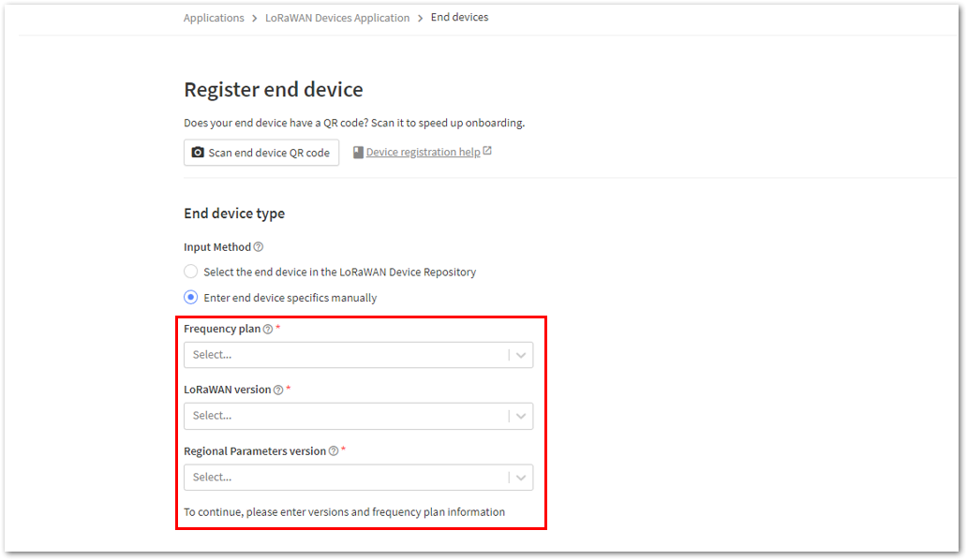Click Scan end device QR code button
The height and width of the screenshot is (560, 967).
(x=261, y=152)
